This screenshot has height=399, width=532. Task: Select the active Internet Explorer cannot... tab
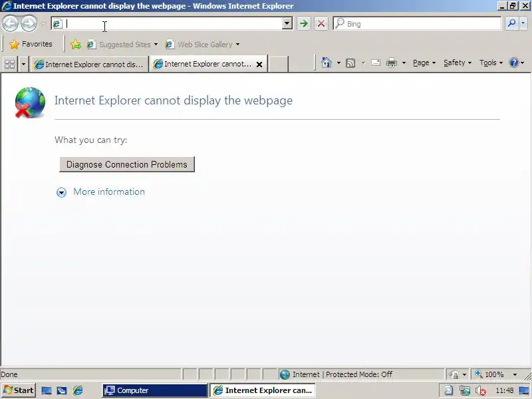coord(203,64)
